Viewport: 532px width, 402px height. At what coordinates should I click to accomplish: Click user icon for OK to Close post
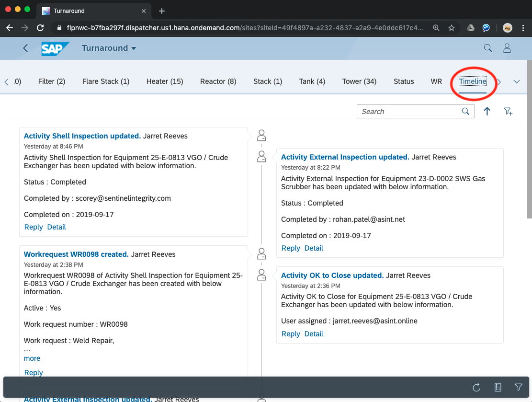click(x=261, y=275)
